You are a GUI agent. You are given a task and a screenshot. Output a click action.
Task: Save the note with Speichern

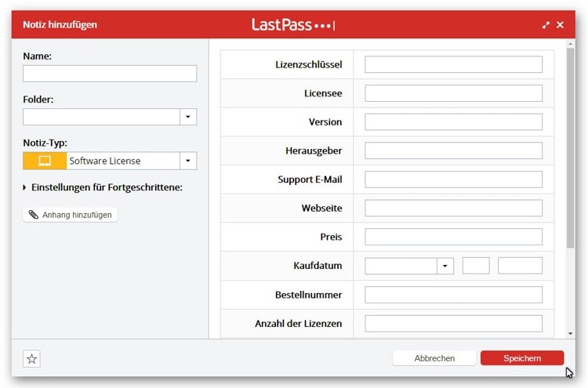coord(522,358)
